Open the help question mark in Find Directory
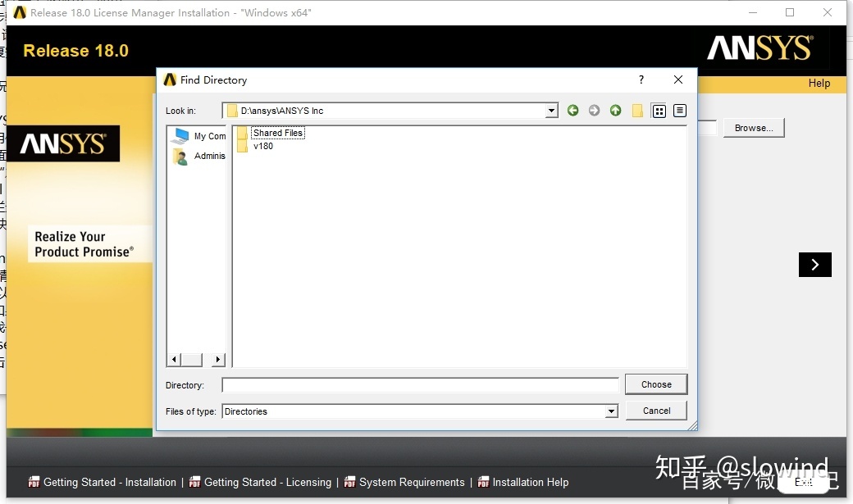 click(x=641, y=80)
